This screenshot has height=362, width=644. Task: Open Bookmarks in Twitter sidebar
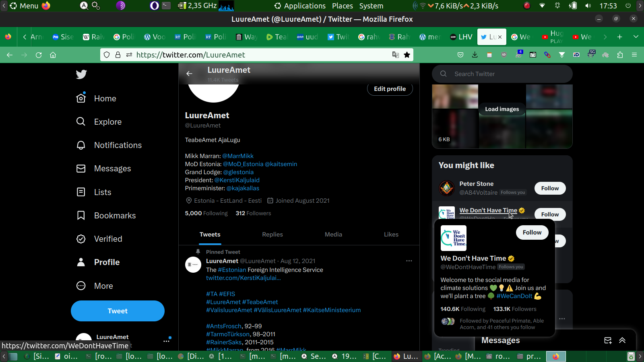pyautogui.click(x=106, y=216)
